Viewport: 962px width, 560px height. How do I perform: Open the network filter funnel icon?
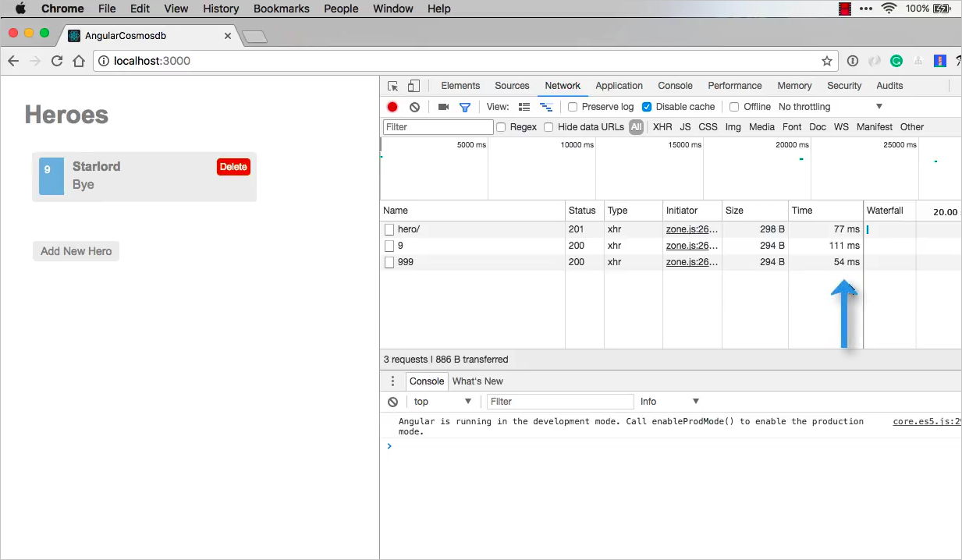465,106
